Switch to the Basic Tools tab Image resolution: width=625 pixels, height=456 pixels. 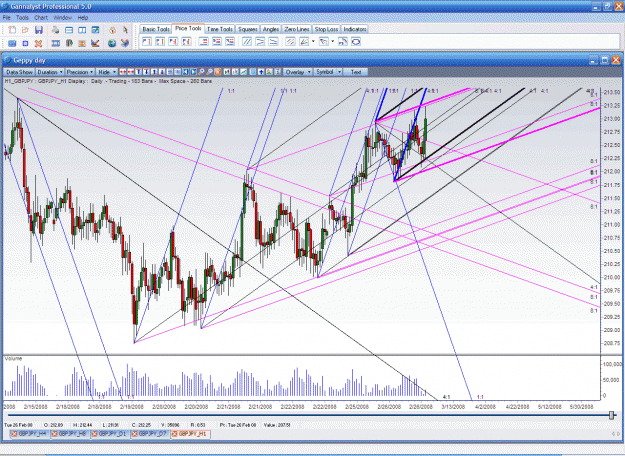click(156, 29)
